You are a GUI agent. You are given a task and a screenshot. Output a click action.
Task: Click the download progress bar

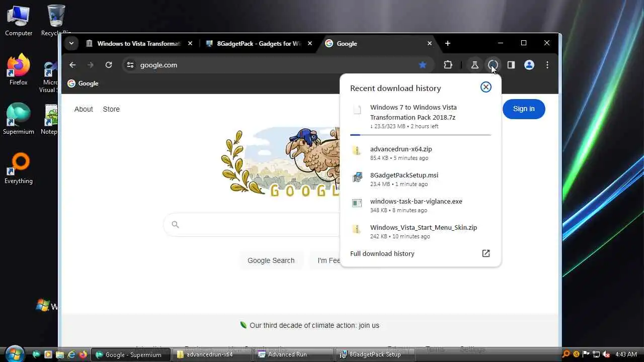coord(421,135)
